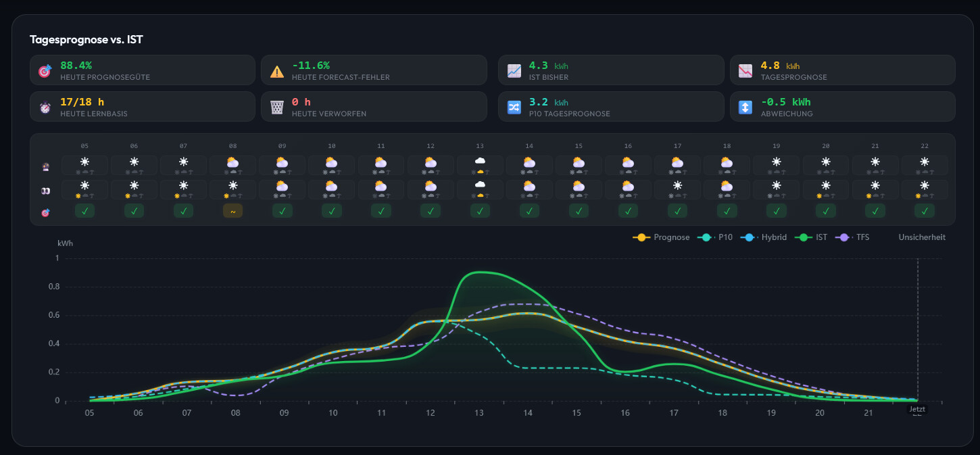Click the 0.8 label on the chart y-axis
This screenshot has width=980, height=455.
[55, 287]
